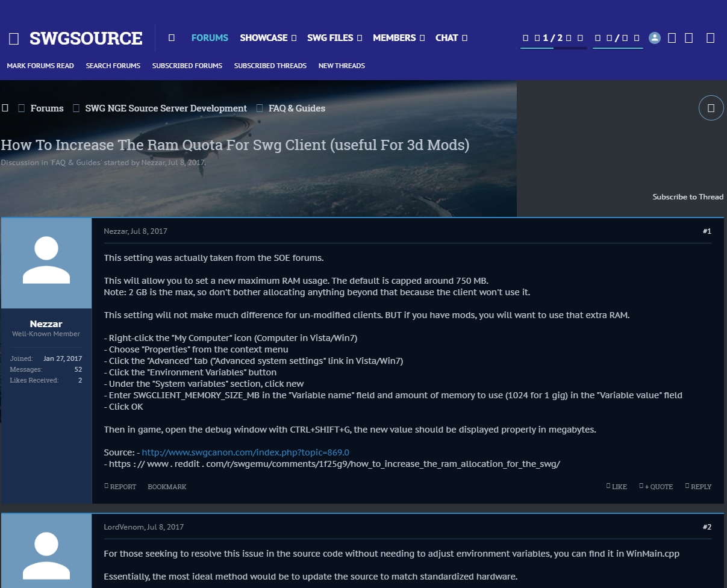The image size is (727, 588).
Task: Go to Forums breadcrumb
Action: pos(47,108)
